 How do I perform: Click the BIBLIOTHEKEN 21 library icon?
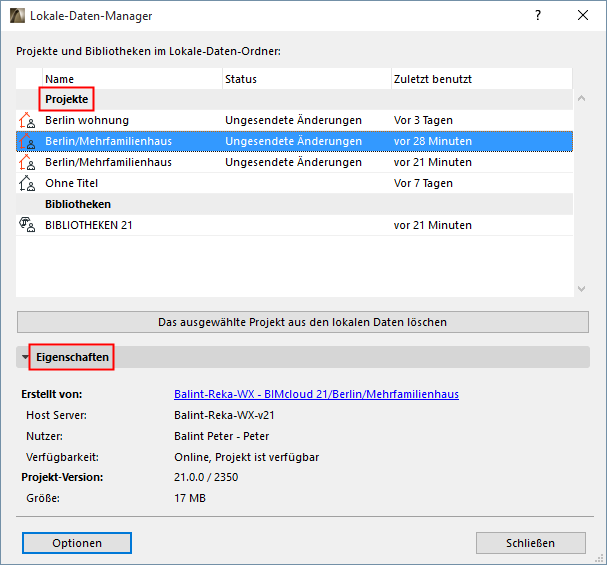point(27,225)
